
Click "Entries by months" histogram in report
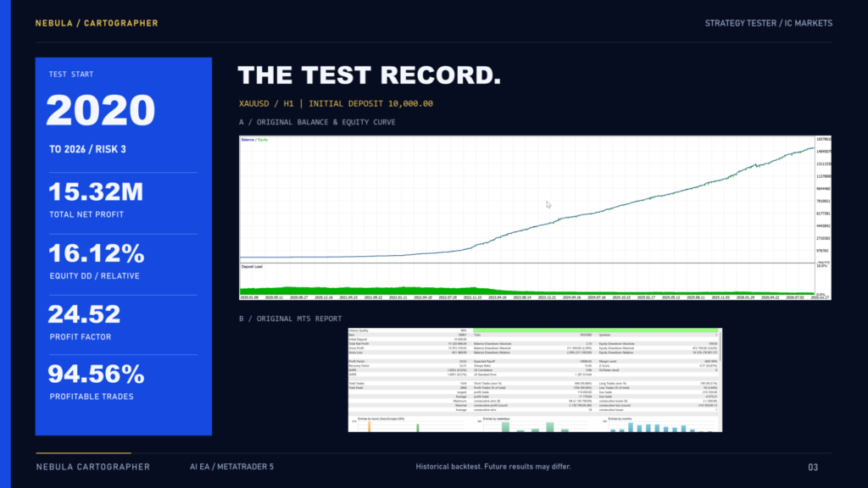[x=659, y=424]
